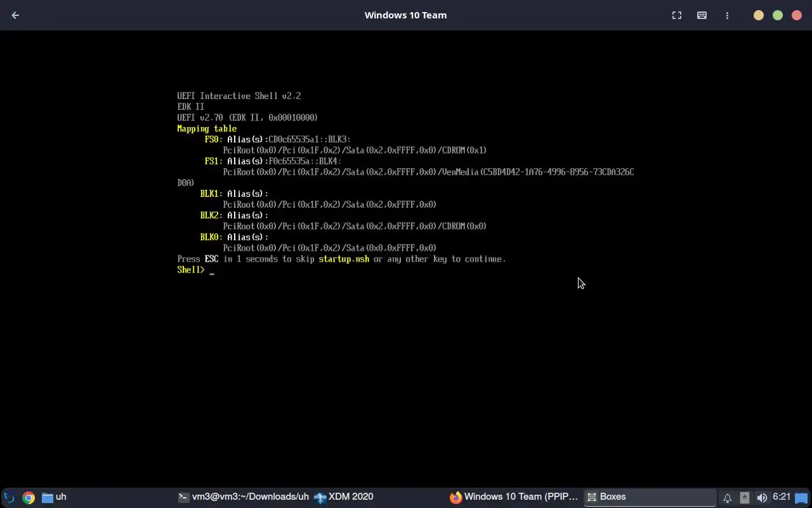Click the yellow minimize window button
Screen dimensions: 812x508
759,15
